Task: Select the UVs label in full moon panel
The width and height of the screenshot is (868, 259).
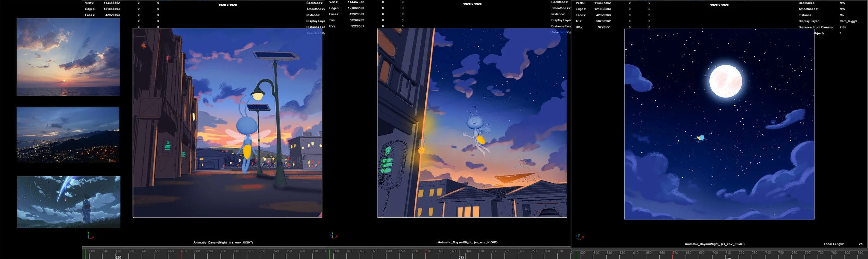Action: point(579,27)
